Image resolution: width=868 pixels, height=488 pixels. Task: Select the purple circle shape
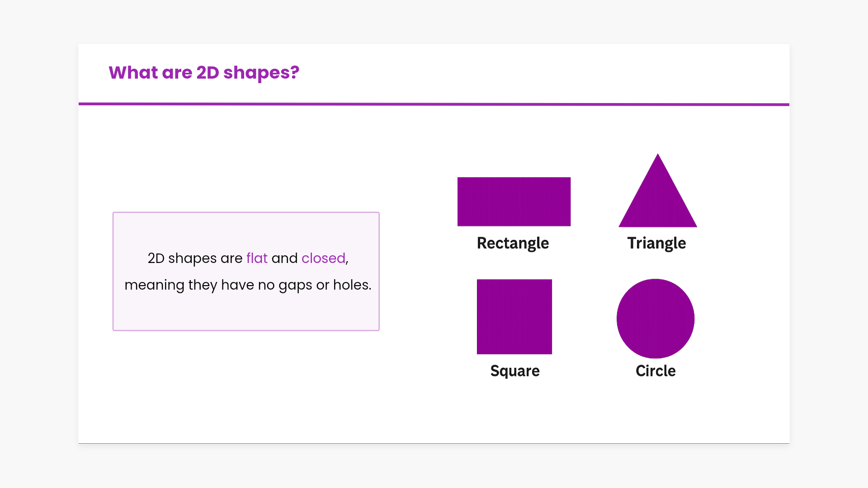point(656,318)
